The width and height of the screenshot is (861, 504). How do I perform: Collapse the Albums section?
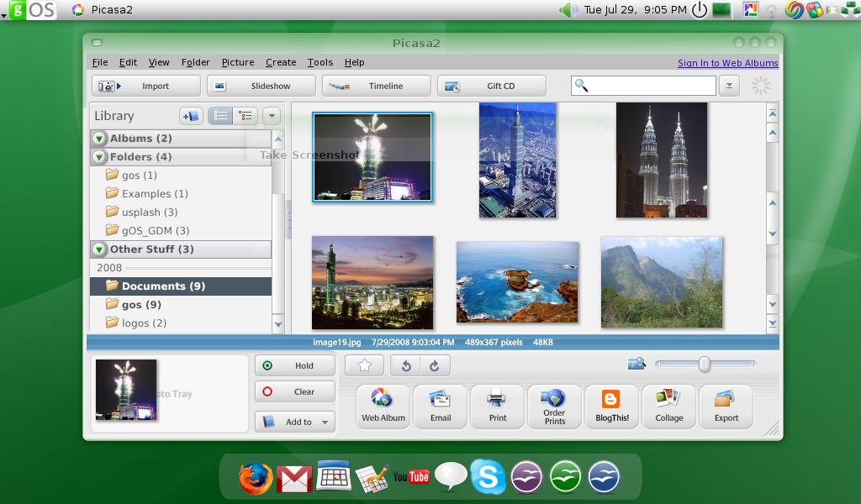pos(99,139)
